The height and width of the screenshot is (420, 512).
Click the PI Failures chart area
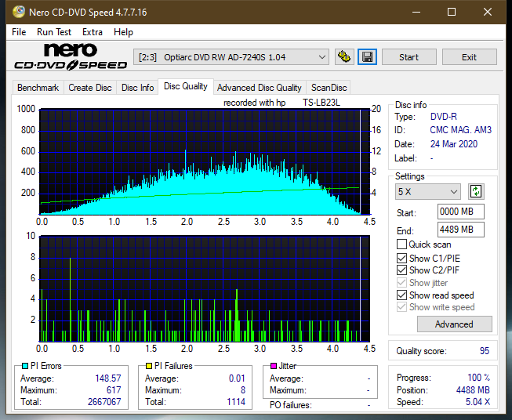205,289
